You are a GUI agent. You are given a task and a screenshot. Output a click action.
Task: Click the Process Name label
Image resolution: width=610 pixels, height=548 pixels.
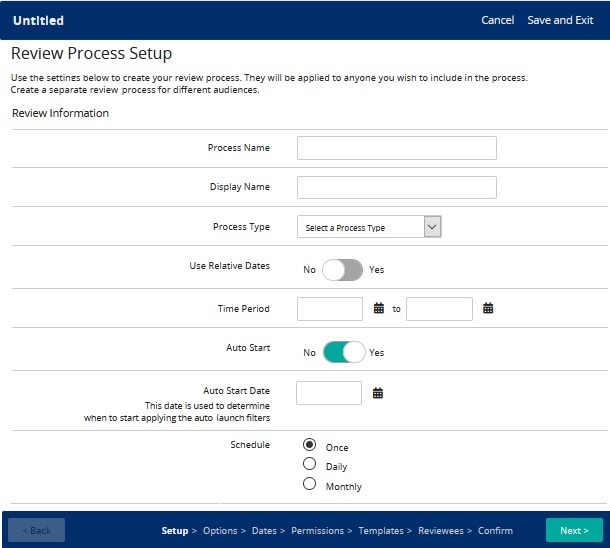click(x=239, y=148)
